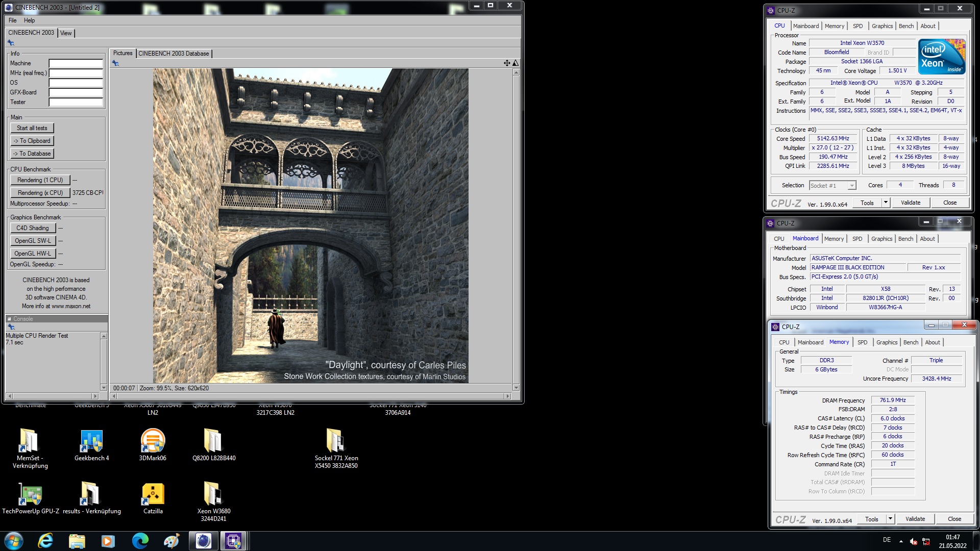Screen dimensions: 980x551
Task: Click the To Clipboard button
Action: 32,141
